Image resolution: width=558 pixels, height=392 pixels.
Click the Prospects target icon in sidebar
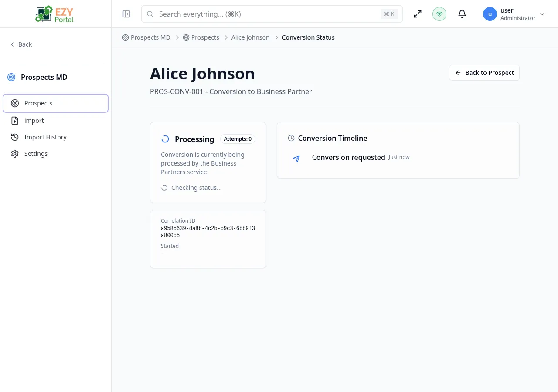[x=15, y=103]
